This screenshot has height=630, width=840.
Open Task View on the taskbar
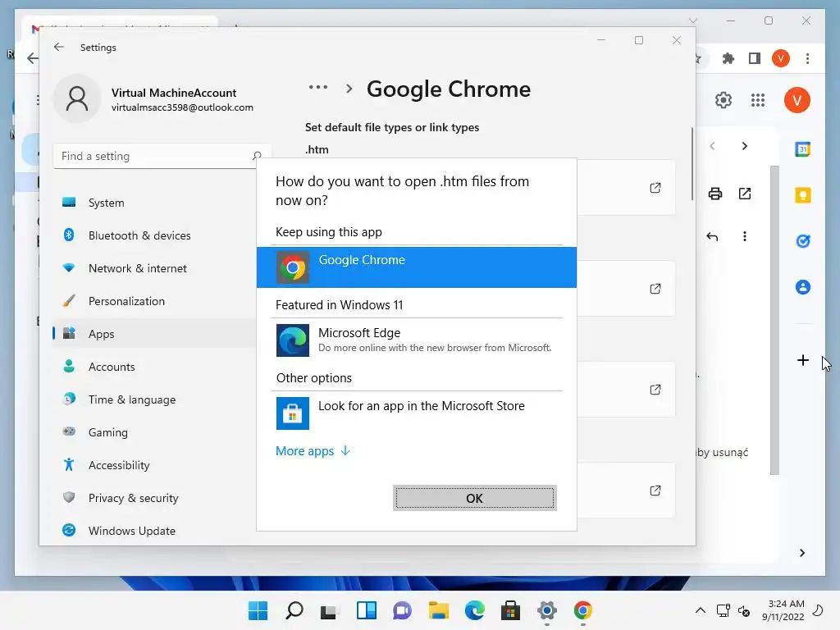click(x=330, y=610)
